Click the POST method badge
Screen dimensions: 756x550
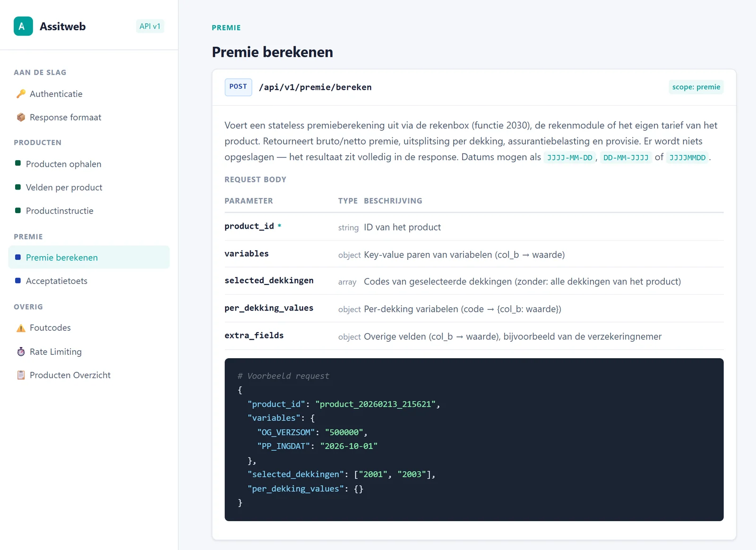coord(238,87)
